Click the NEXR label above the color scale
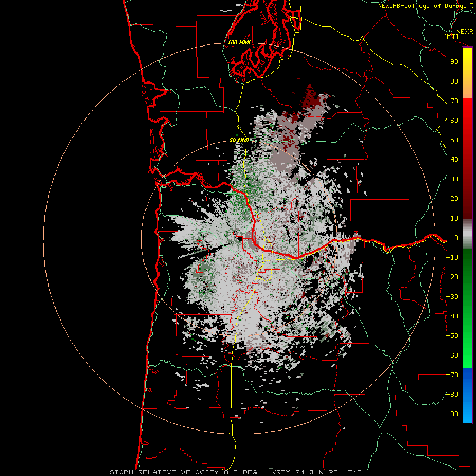Viewport: 476px width, 476px height. click(x=464, y=32)
